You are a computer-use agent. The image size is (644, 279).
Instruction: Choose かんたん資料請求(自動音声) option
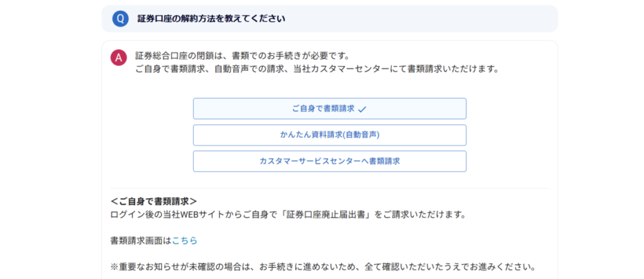point(330,135)
